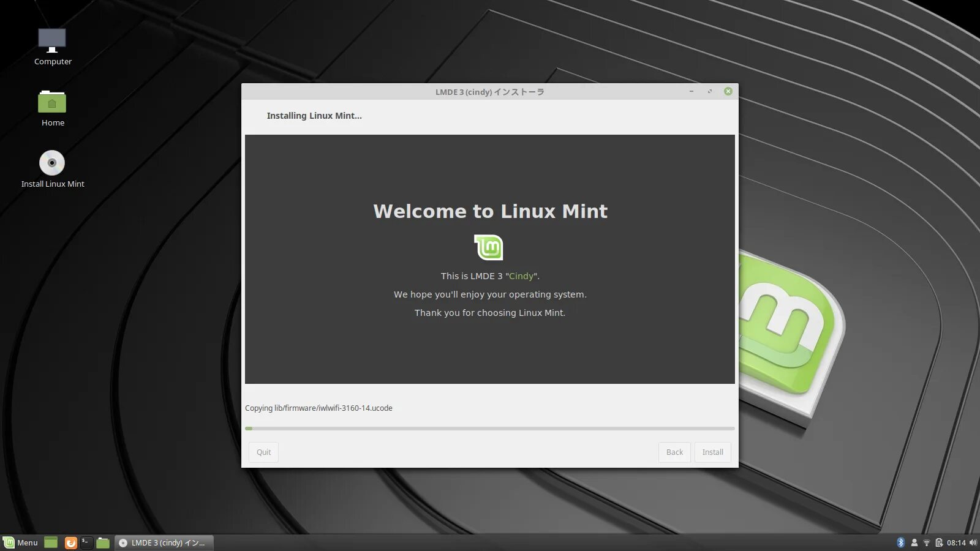
Task: Select the LMDE 3 installer taskbar entry
Action: click(164, 542)
